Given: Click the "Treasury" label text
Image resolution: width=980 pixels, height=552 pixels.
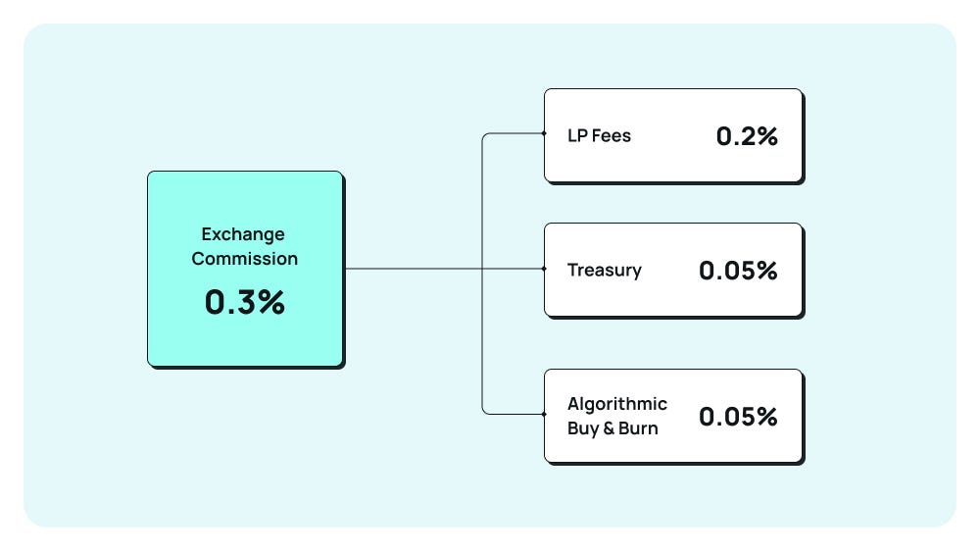Looking at the screenshot, I should point(604,270).
